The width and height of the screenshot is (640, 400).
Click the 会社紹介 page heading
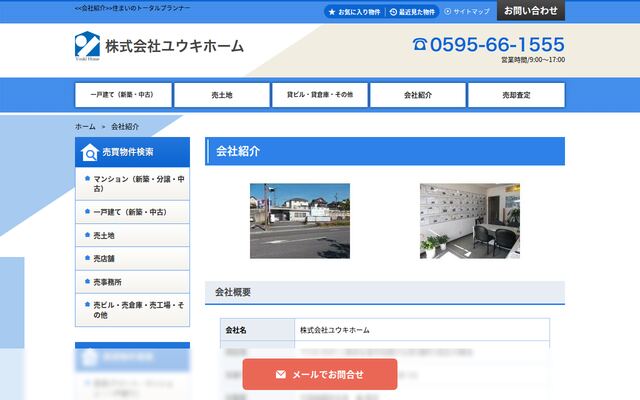(x=385, y=151)
